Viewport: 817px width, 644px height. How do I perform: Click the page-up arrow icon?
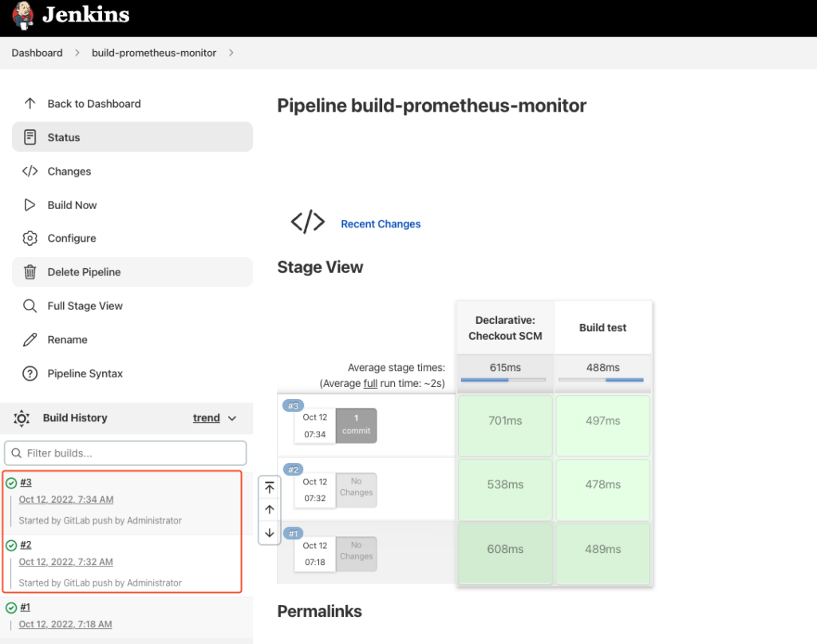pos(270,510)
